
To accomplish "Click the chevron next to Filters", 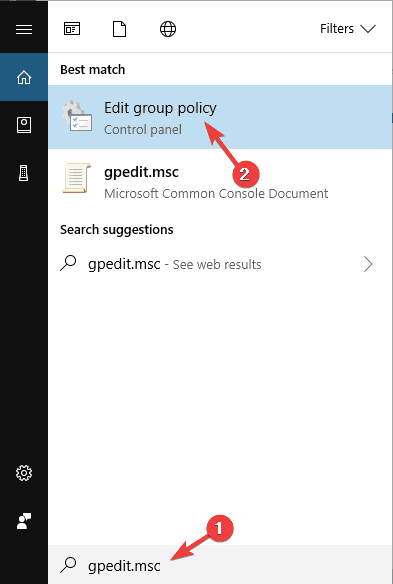I will point(368,29).
